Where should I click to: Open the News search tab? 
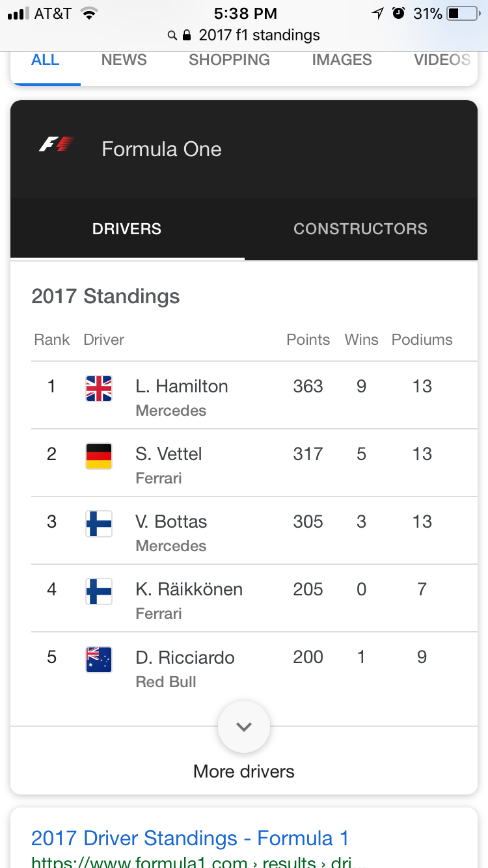(124, 60)
